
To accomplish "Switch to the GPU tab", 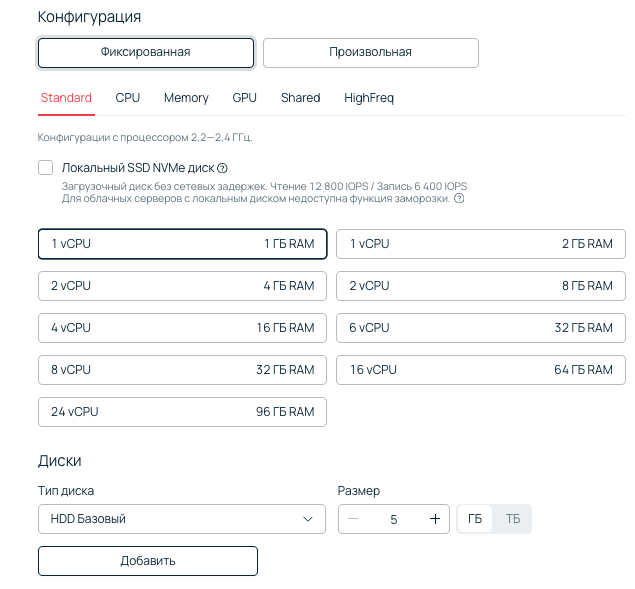I will pos(244,98).
